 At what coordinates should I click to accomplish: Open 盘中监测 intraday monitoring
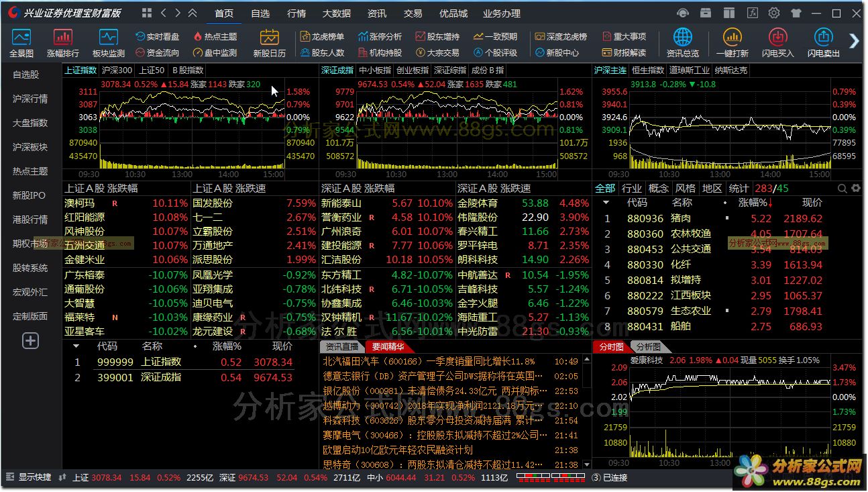(215, 52)
